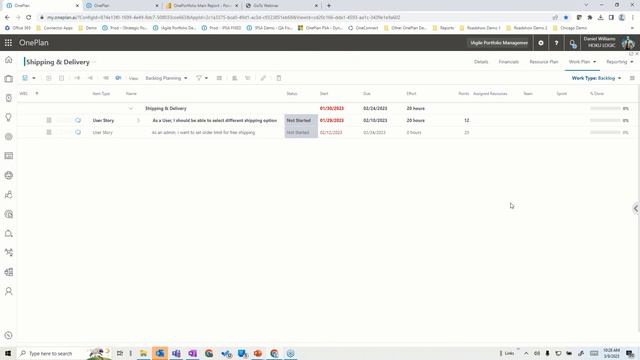Viewport: 640px width, 360px height.
Task: Open comments for the select shipping option story
Action: [78, 120]
